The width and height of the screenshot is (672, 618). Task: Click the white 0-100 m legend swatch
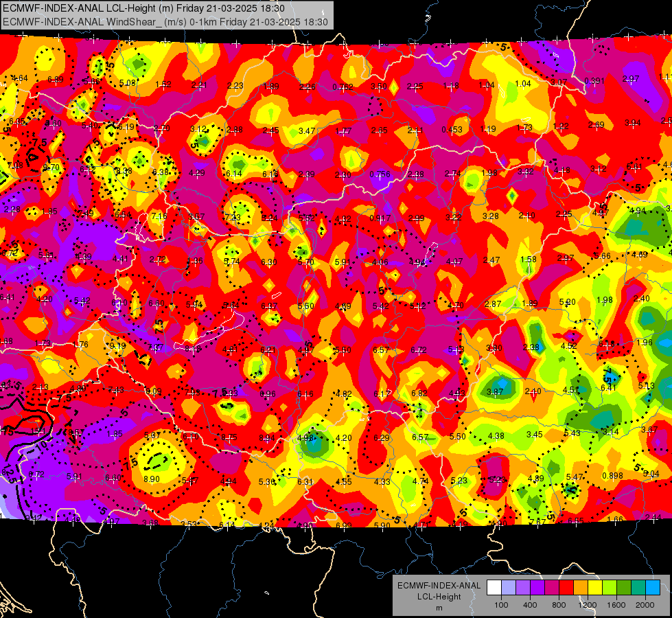(x=494, y=588)
